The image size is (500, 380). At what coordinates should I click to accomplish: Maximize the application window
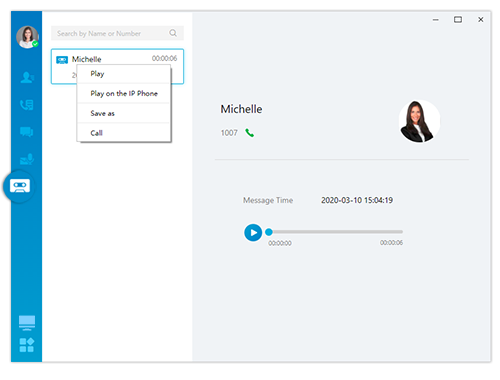458,20
